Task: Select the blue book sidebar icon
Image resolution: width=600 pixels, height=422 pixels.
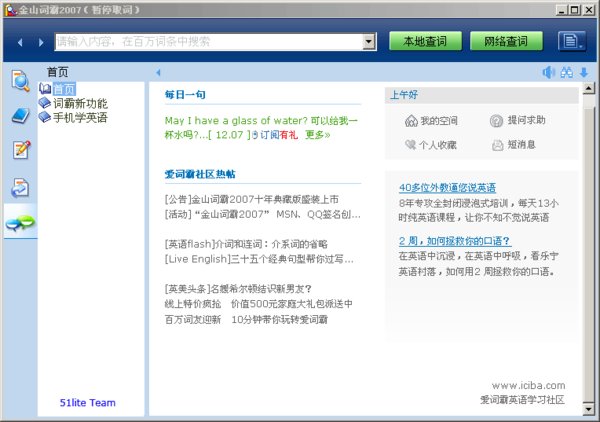Action: click(21, 116)
